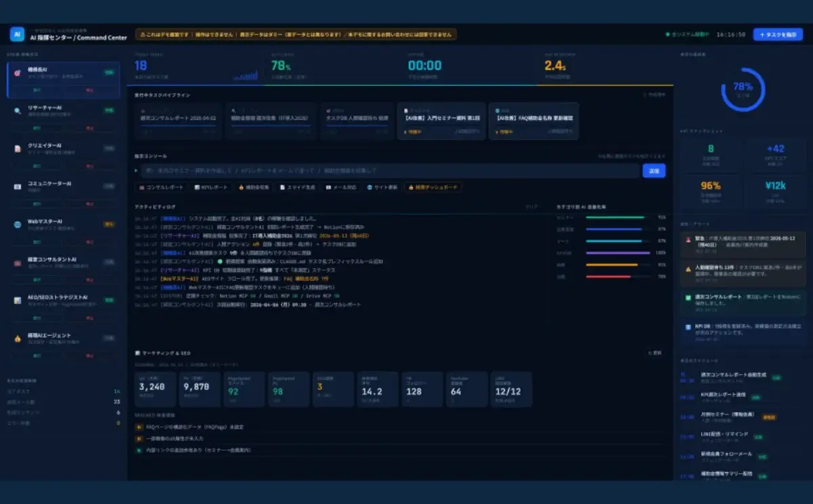Select the コンサルレポート quick command chip

pos(161,187)
